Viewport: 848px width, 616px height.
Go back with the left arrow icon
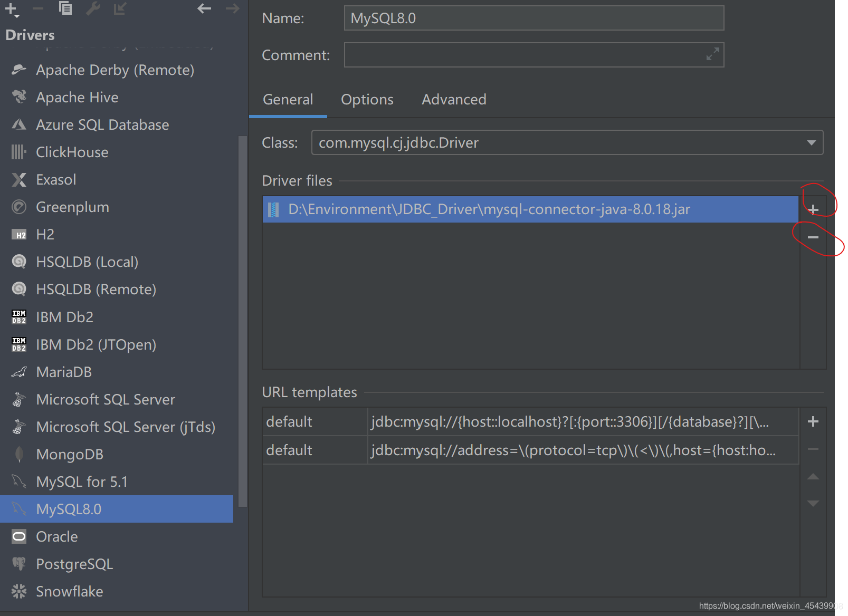204,8
